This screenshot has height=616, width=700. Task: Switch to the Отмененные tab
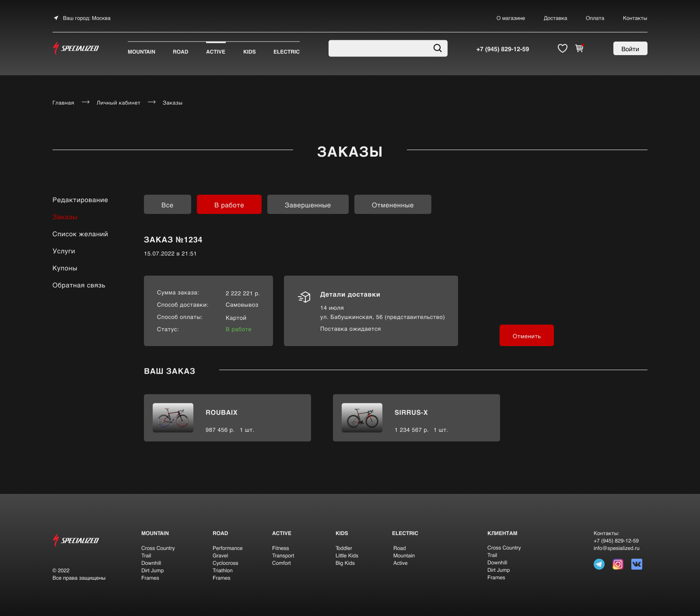coord(393,204)
